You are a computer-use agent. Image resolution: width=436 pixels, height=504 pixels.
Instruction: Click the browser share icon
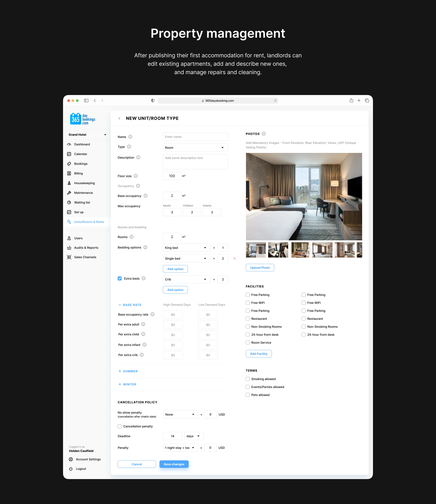(351, 100)
